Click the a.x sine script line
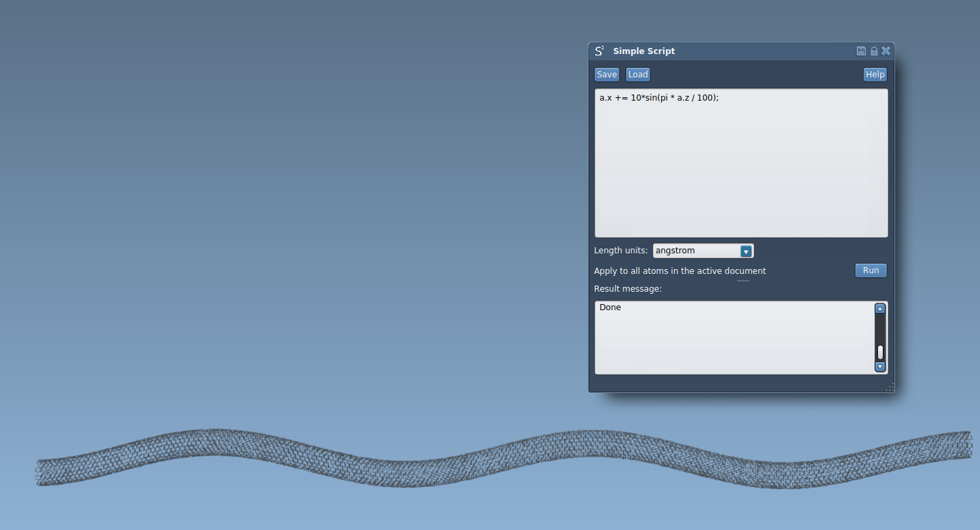 pos(658,98)
